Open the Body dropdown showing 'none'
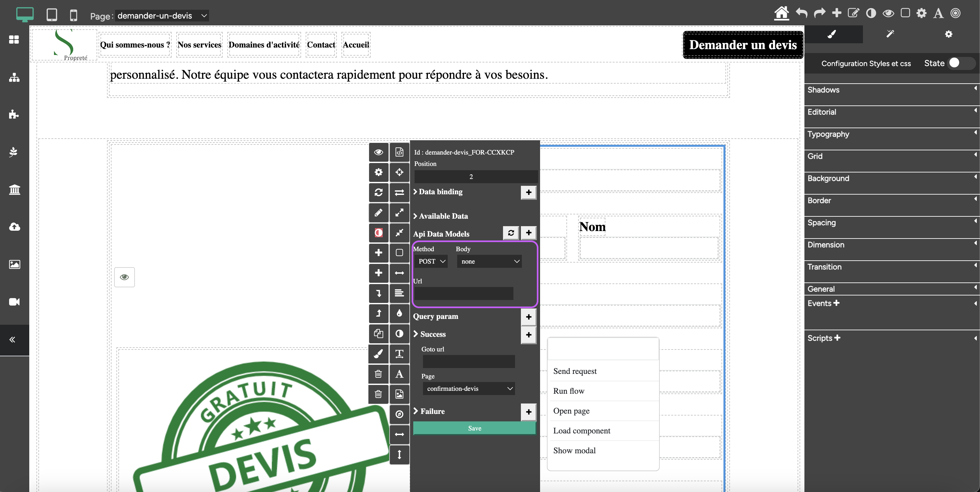Image resolution: width=980 pixels, height=492 pixels. coord(489,261)
